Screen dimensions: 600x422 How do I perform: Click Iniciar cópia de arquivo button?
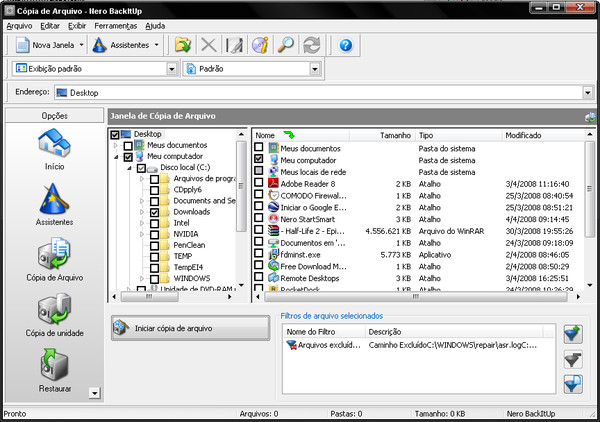(x=191, y=328)
